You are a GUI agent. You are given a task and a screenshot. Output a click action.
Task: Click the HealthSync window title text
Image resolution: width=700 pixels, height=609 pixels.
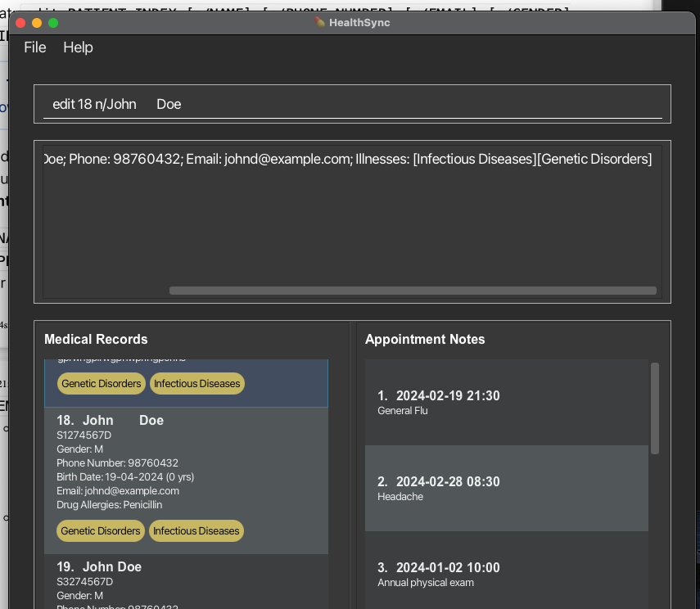coord(359,23)
